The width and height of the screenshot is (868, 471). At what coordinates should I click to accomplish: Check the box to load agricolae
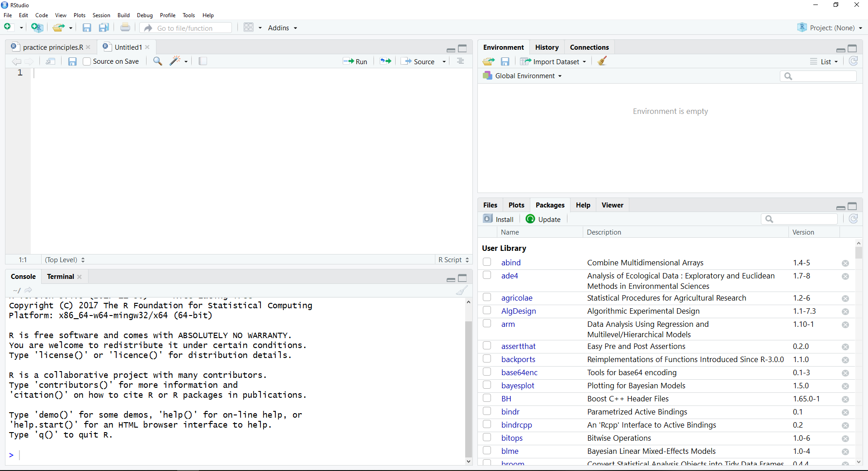pos(487,297)
